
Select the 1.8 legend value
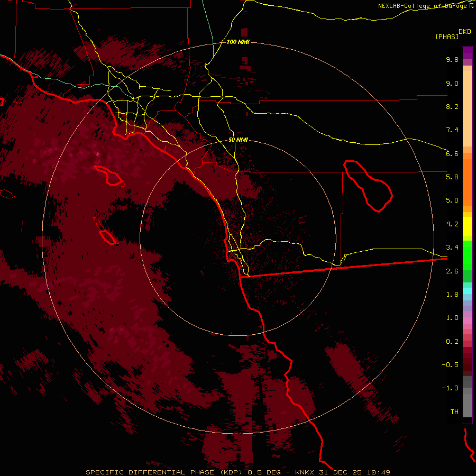[x=452, y=294]
